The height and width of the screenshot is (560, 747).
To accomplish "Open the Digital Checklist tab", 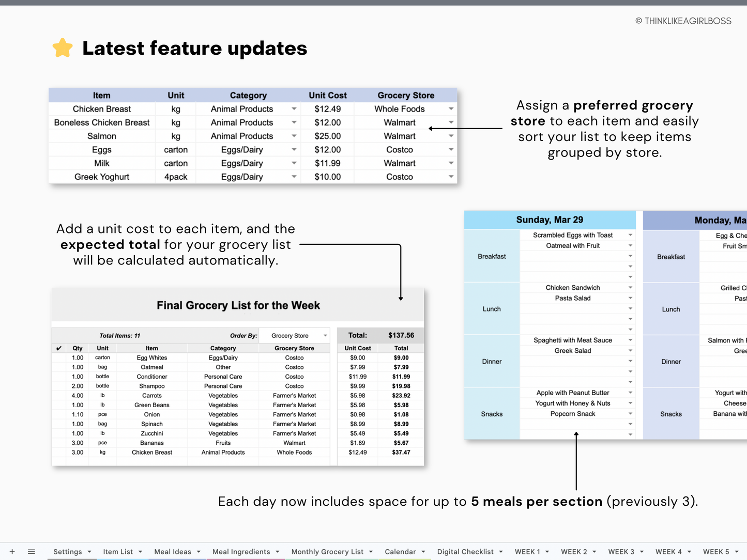I will click(x=465, y=552).
